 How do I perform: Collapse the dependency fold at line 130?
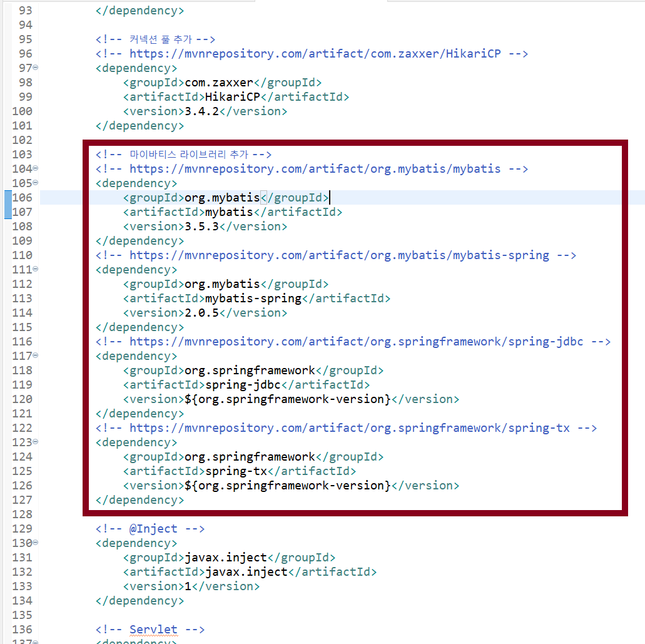click(x=36, y=543)
